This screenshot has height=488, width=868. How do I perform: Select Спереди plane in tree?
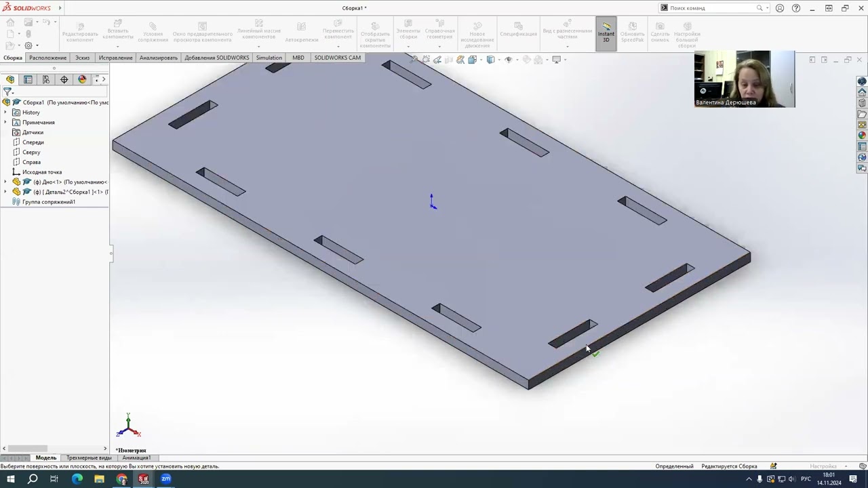click(33, 142)
